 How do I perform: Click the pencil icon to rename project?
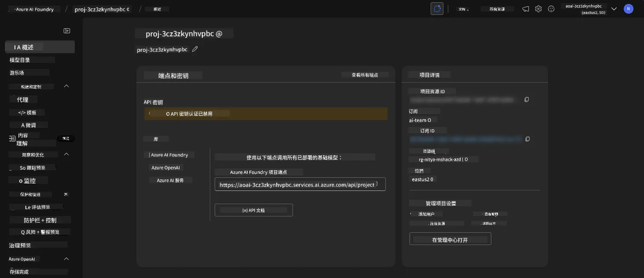click(195, 49)
